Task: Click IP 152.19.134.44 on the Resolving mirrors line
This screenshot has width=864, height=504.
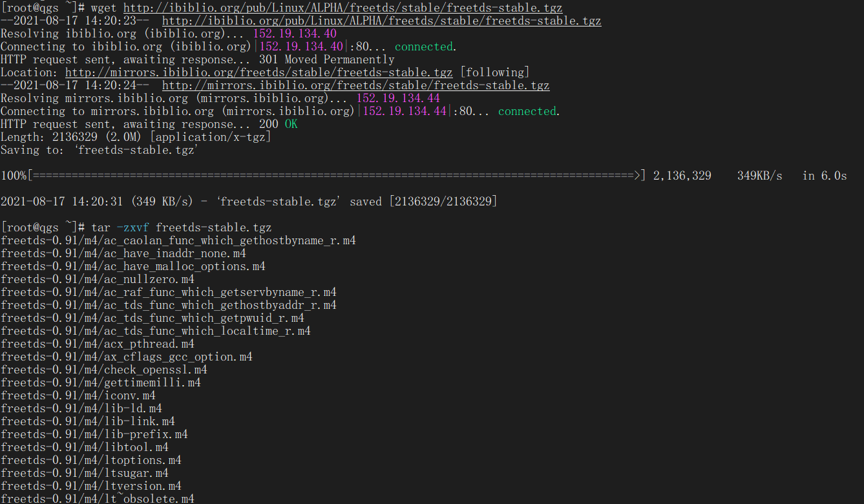Action: [x=398, y=98]
